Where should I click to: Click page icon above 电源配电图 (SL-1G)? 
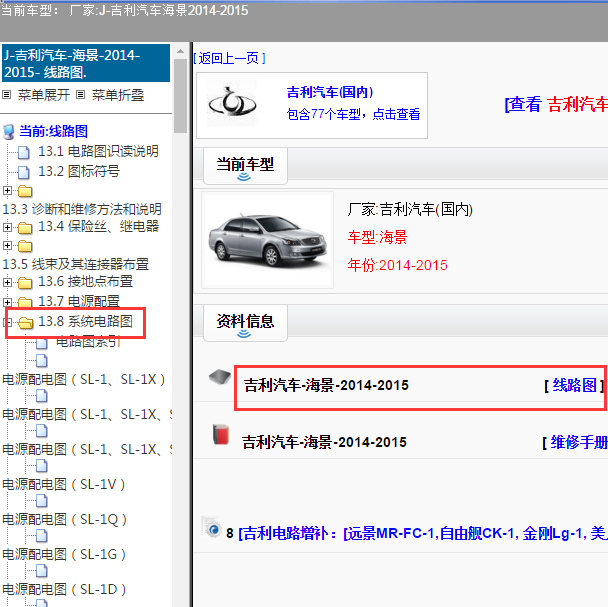(42, 535)
